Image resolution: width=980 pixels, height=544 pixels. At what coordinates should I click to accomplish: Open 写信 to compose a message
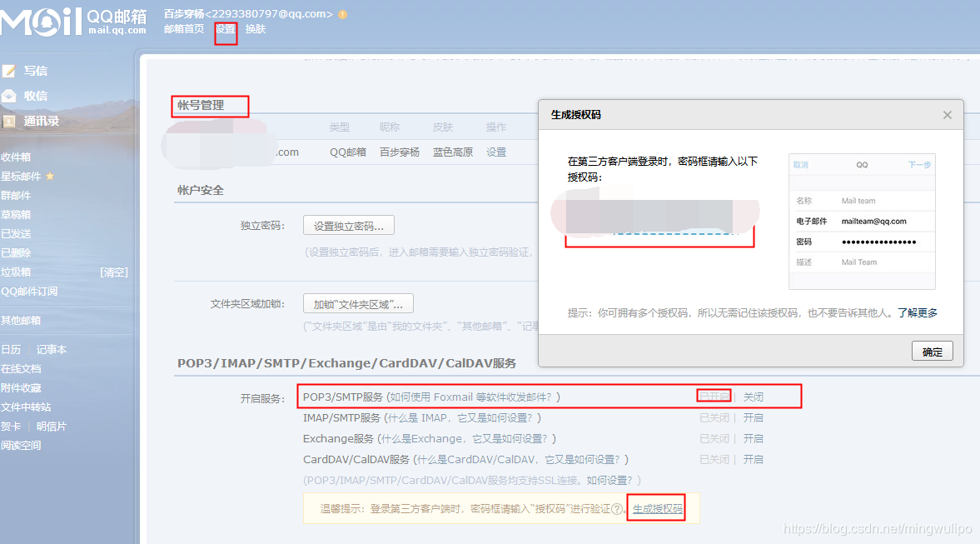36,72
